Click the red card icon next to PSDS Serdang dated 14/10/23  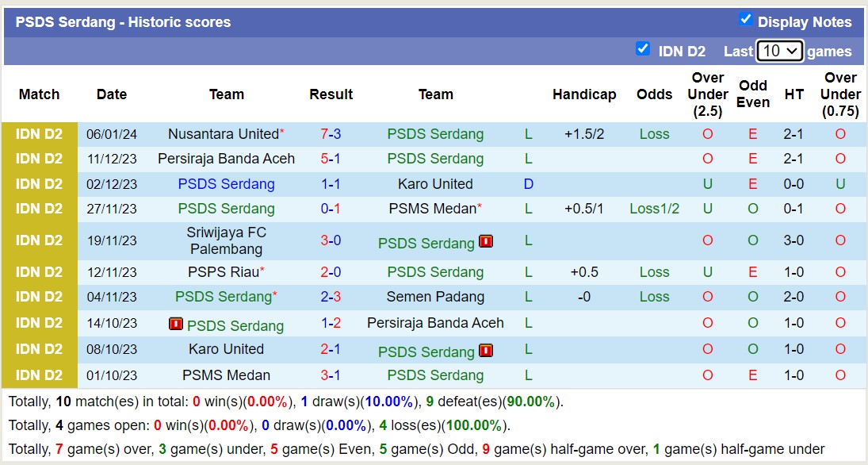(x=176, y=325)
